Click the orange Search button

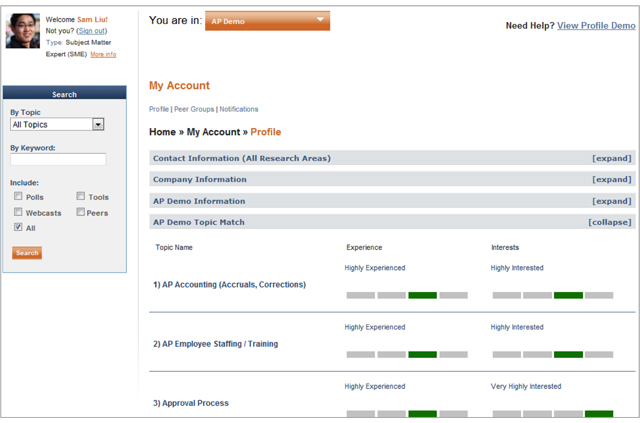pyautogui.click(x=27, y=253)
